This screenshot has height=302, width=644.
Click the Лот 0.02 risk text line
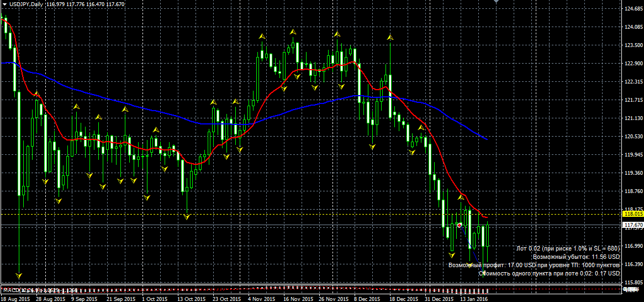click(568, 248)
